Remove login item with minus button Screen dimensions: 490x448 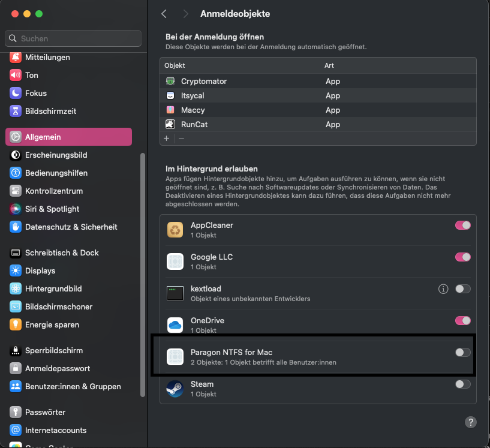181,138
